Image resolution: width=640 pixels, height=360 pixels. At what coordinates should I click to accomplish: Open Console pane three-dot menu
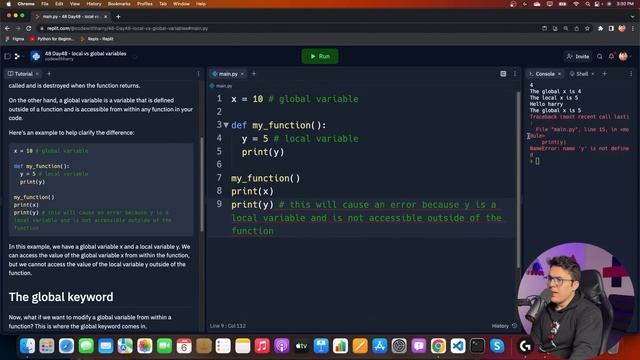point(631,74)
